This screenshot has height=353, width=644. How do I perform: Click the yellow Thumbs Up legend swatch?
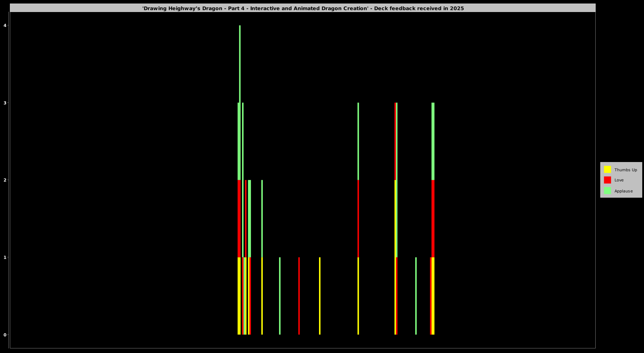[x=607, y=169]
